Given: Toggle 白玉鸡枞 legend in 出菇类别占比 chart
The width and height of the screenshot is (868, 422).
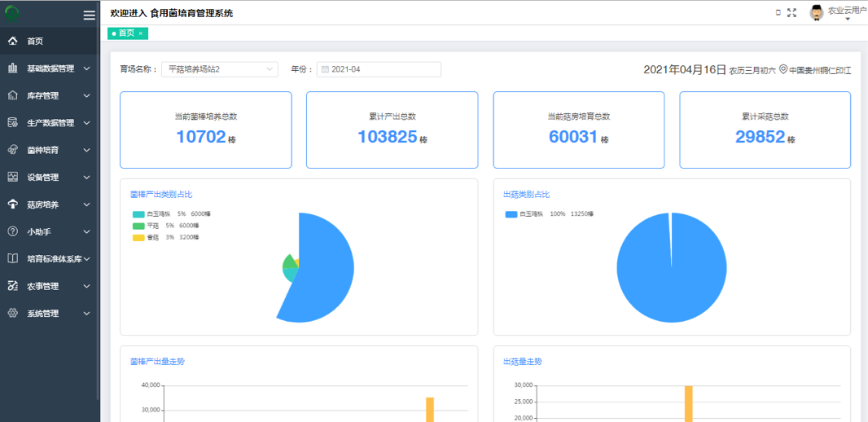Looking at the screenshot, I should point(511,214).
